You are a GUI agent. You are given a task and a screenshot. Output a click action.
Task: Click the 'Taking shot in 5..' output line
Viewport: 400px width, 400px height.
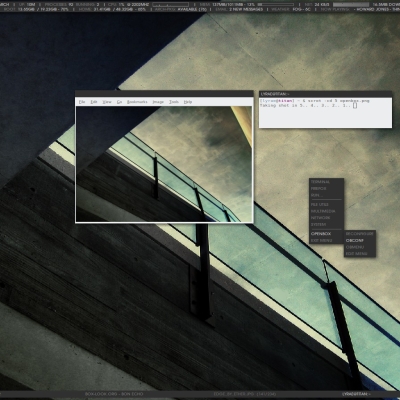point(305,105)
